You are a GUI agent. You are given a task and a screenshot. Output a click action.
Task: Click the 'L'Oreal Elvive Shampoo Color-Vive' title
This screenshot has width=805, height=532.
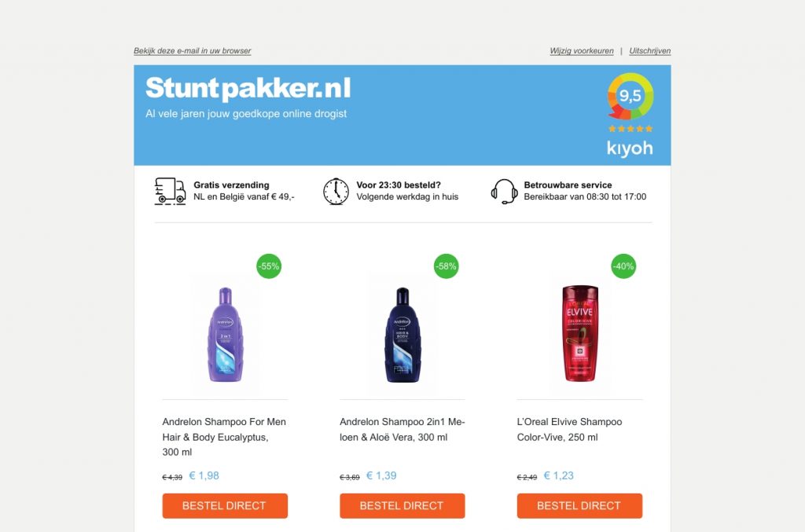click(569, 429)
